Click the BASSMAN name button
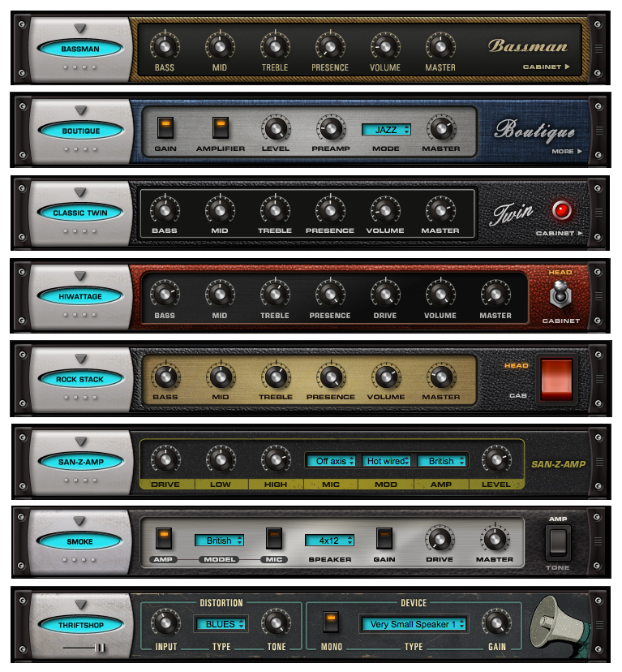622x672 pixels. [80, 49]
